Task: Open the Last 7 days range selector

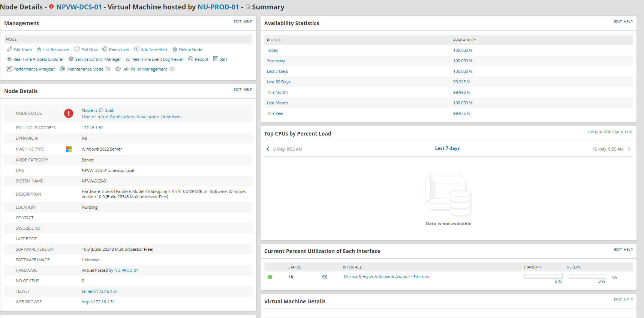Action: point(447,148)
